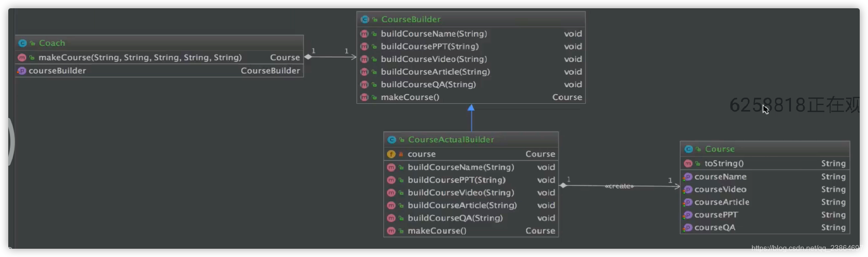Click method icon for buildCourseVideo in CourseBuilder

(365, 59)
